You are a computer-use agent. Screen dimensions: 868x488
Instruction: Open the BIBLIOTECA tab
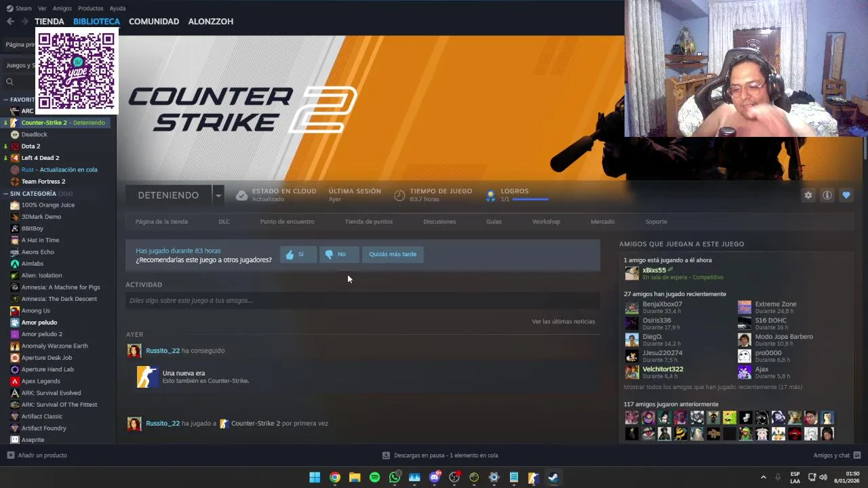[96, 22]
